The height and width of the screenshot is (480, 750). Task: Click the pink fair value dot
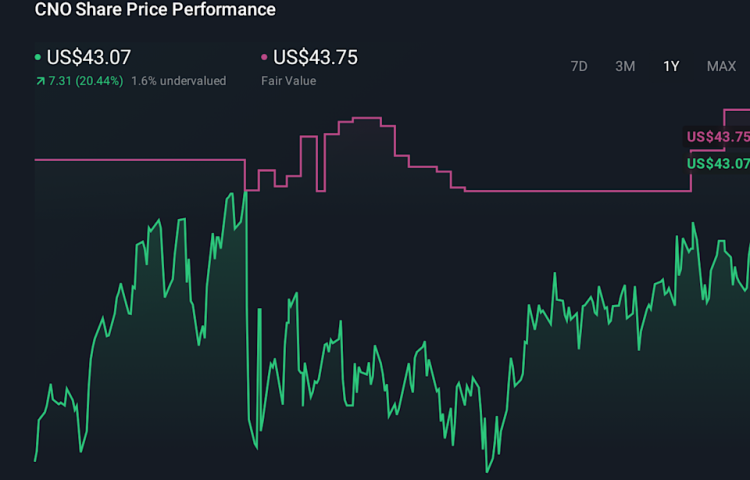[264, 58]
